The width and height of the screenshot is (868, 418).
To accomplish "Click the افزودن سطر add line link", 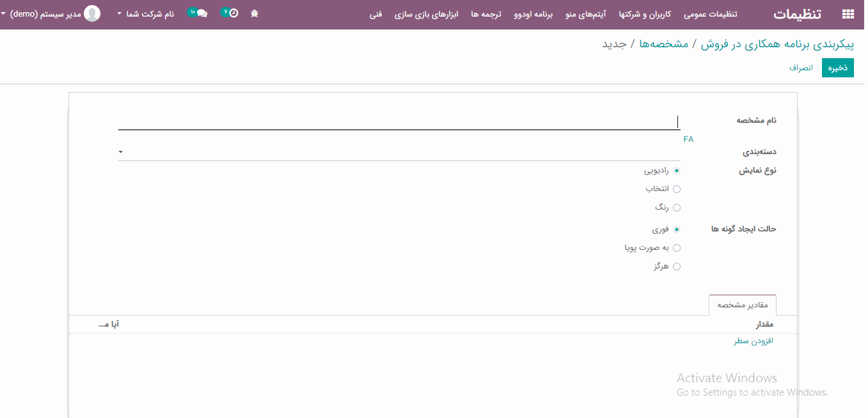I will [754, 341].
